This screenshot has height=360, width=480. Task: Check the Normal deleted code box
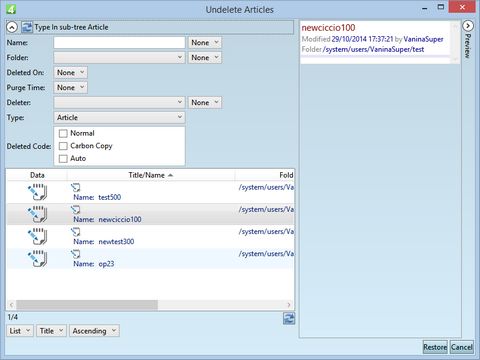[x=63, y=133]
